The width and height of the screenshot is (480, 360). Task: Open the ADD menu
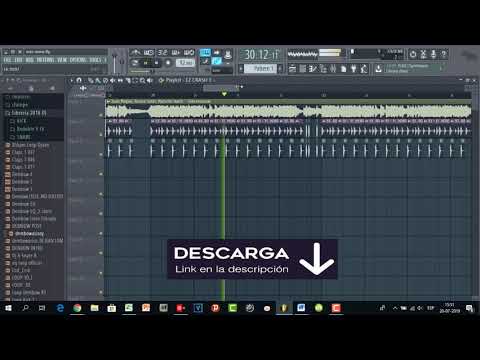click(29, 60)
